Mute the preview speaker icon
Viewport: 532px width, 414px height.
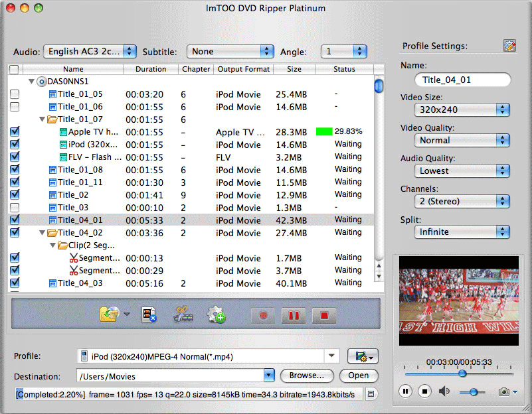[444, 391]
